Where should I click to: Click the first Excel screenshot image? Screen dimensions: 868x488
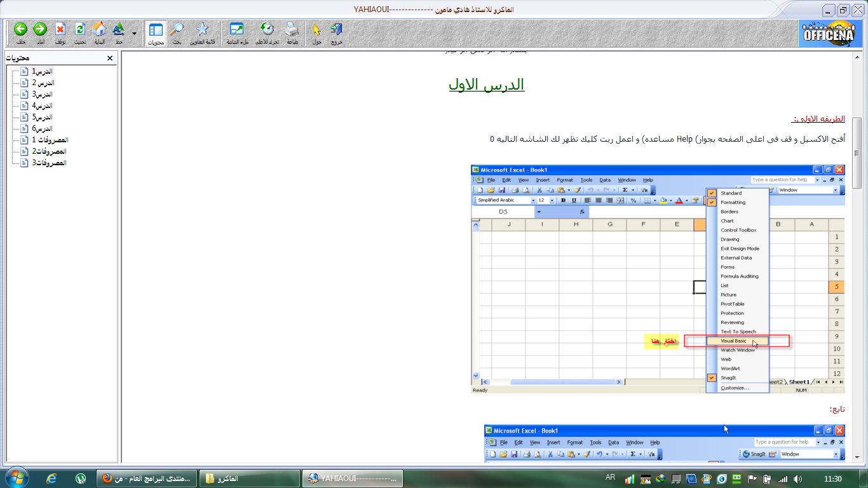tap(658, 279)
